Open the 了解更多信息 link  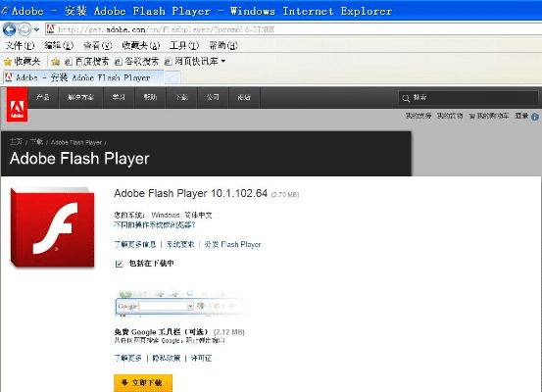[x=135, y=244]
